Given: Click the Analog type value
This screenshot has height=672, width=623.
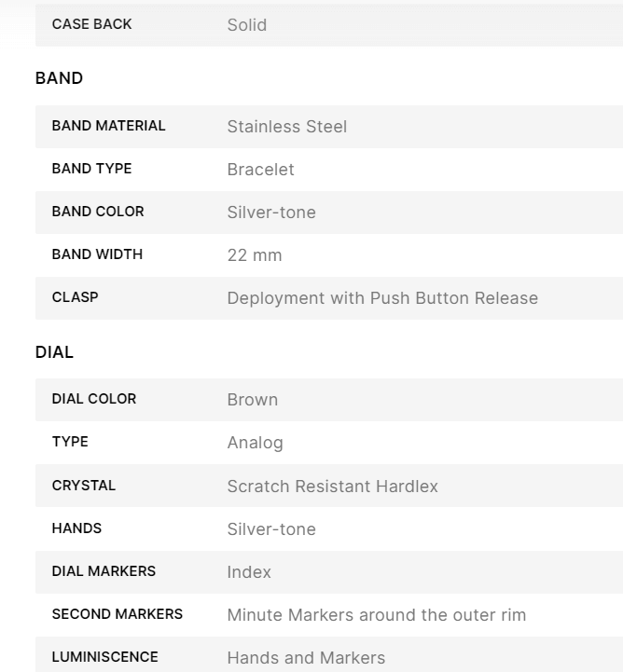Looking at the screenshot, I should coord(255,443).
